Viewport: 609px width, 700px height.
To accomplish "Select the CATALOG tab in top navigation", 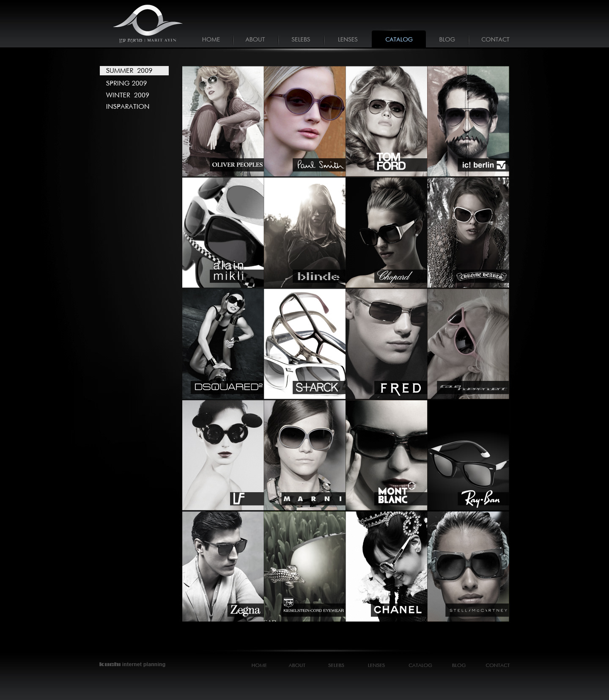I will [x=399, y=39].
